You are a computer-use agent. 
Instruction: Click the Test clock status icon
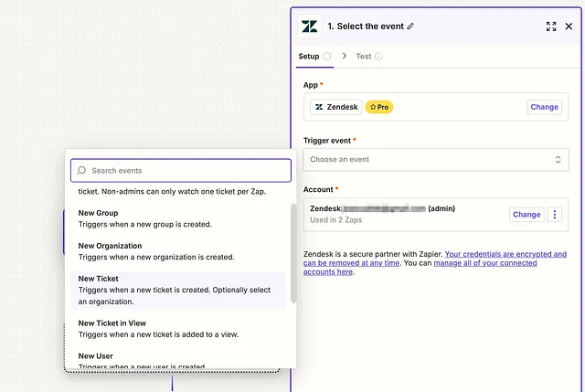[x=378, y=57]
